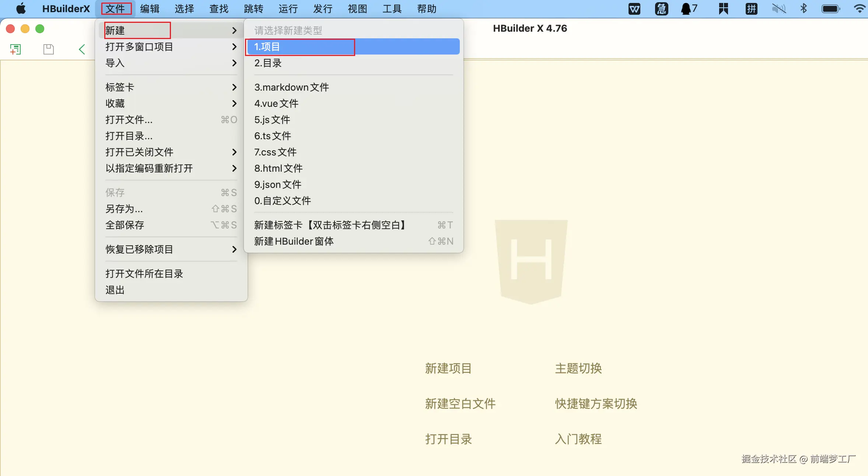Open the 工具 menu
This screenshot has width=868, height=476.
[392, 8]
